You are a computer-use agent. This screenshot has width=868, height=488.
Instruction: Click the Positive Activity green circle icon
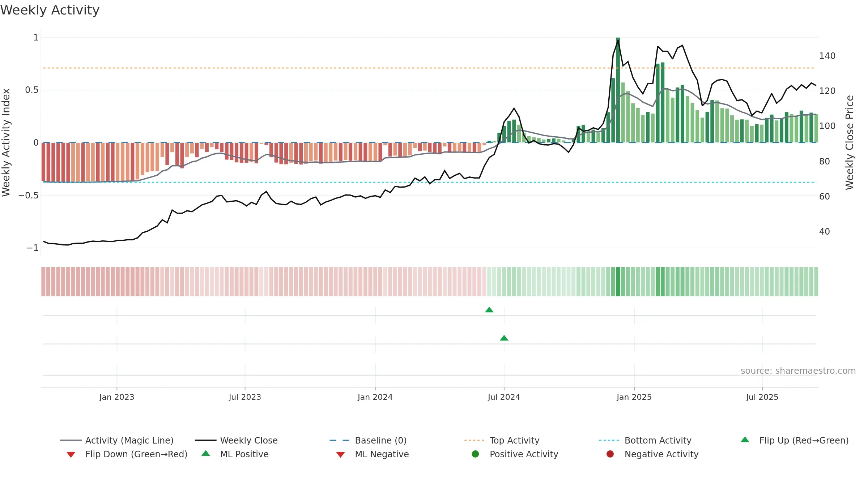(476, 454)
